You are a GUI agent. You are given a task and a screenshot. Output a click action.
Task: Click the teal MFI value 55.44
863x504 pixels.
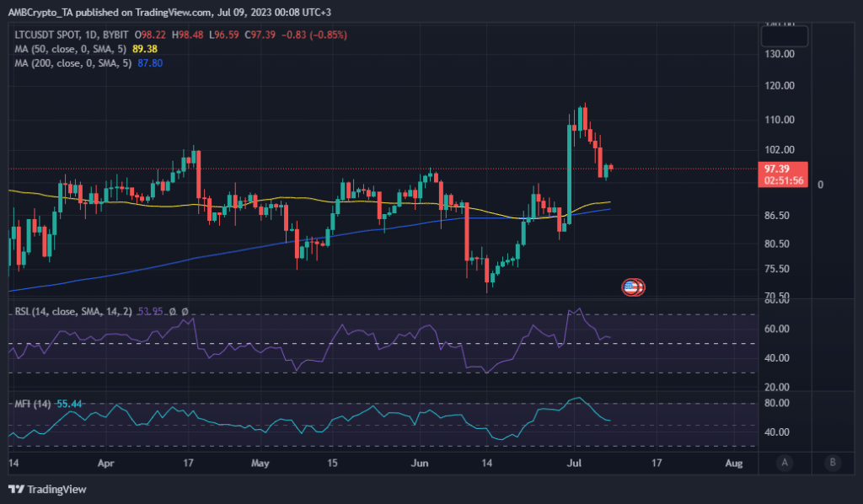[x=72, y=405]
